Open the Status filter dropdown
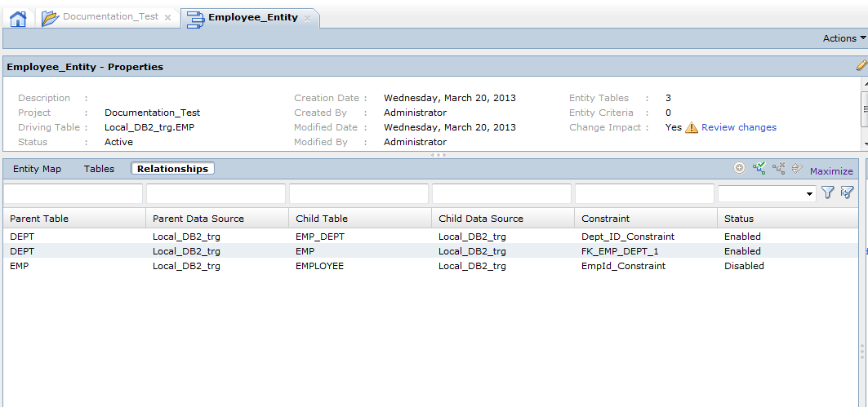868x407 pixels. (767, 193)
